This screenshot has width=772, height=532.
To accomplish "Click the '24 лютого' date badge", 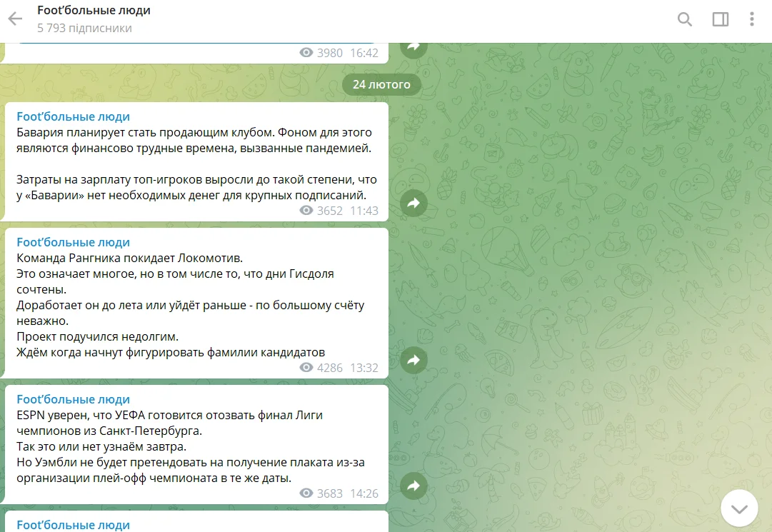I will coord(381,84).
